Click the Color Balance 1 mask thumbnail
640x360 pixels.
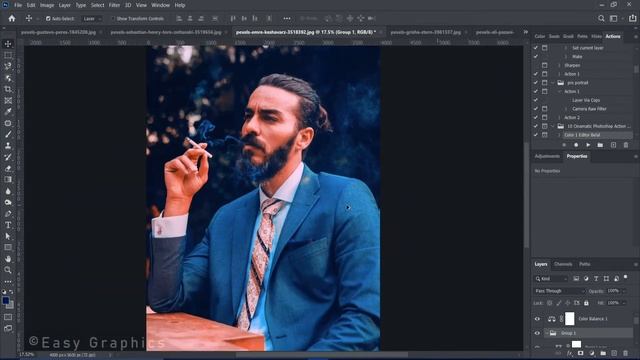(570, 318)
